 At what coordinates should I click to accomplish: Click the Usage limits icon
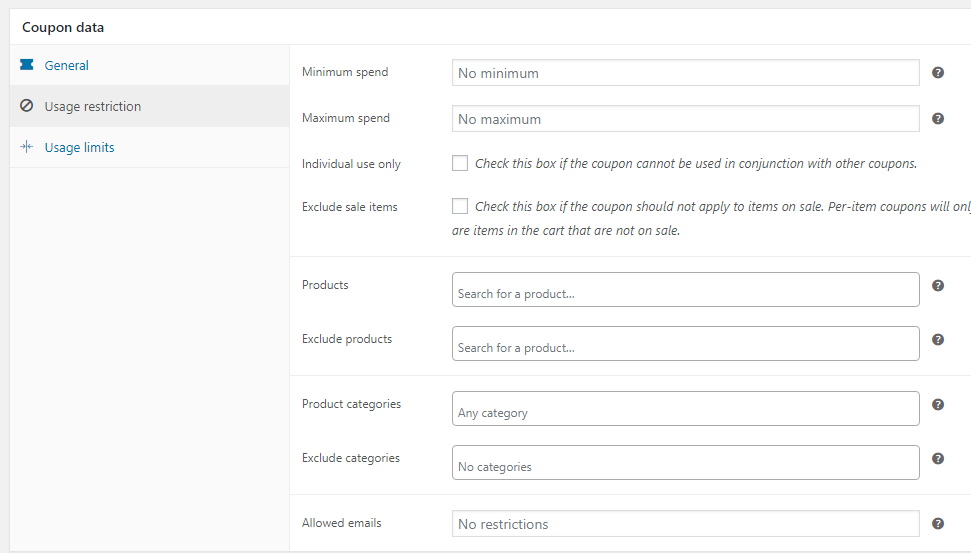27,147
